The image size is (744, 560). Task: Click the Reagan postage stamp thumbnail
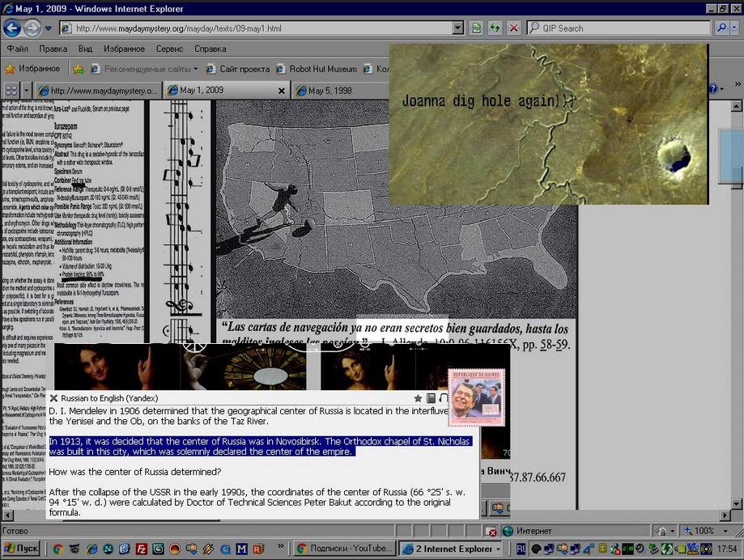coord(476,397)
